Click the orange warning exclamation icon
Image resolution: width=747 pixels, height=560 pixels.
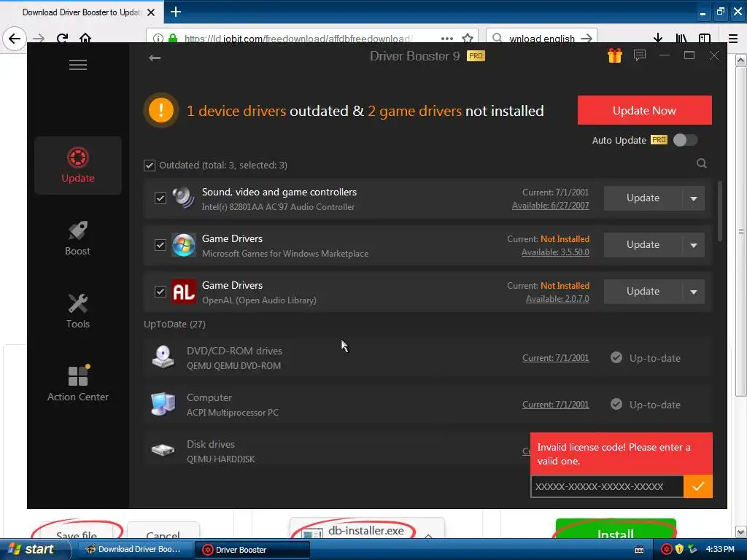pyautogui.click(x=161, y=111)
